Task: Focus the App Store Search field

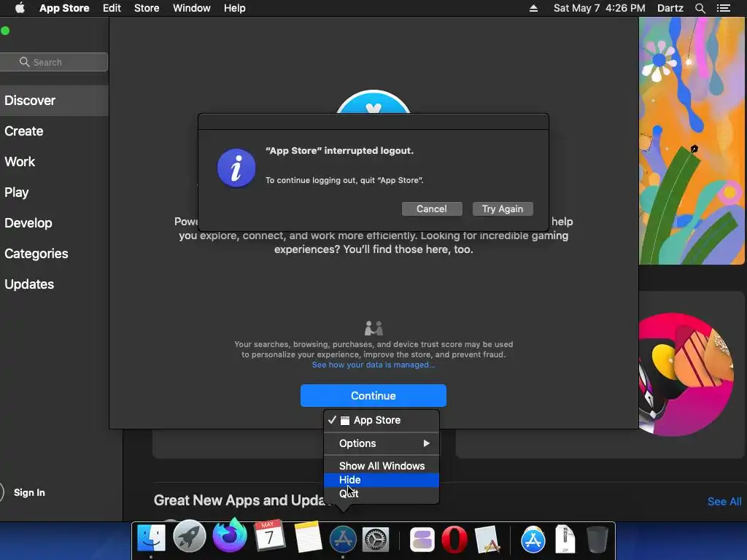Action: click(54, 62)
